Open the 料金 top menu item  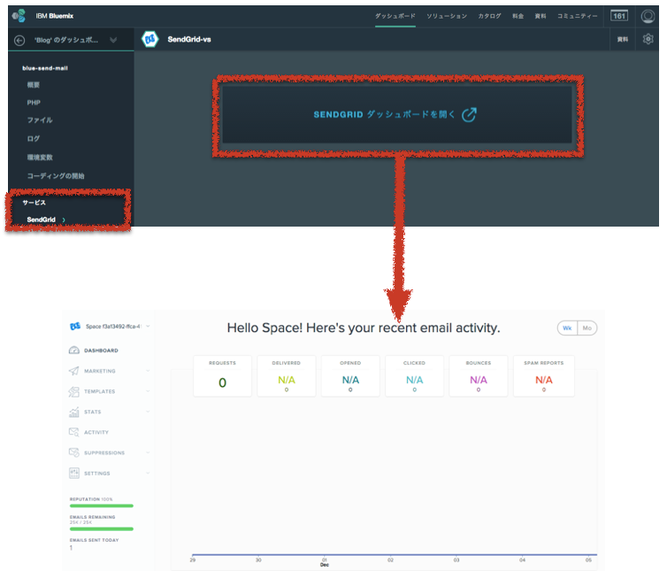(x=518, y=16)
